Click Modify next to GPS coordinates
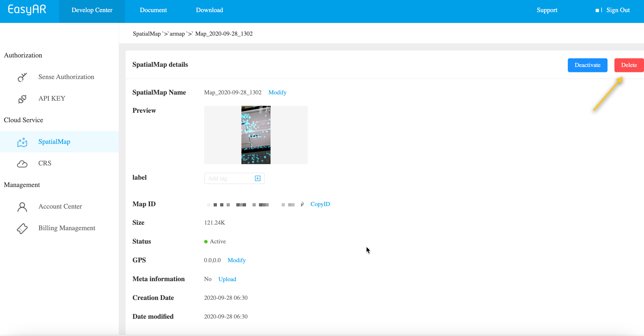 pyautogui.click(x=237, y=260)
